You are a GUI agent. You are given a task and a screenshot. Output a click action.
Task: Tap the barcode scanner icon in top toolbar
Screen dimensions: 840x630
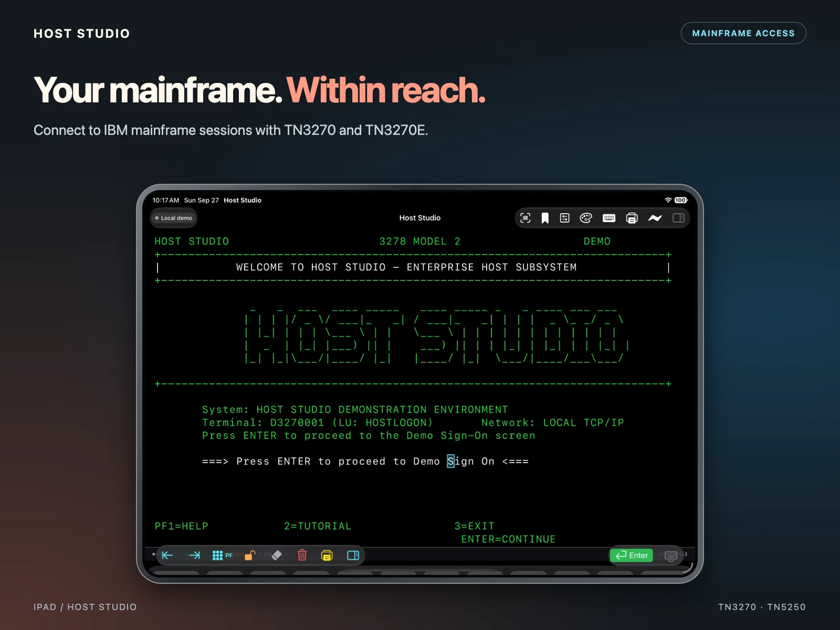(x=525, y=218)
